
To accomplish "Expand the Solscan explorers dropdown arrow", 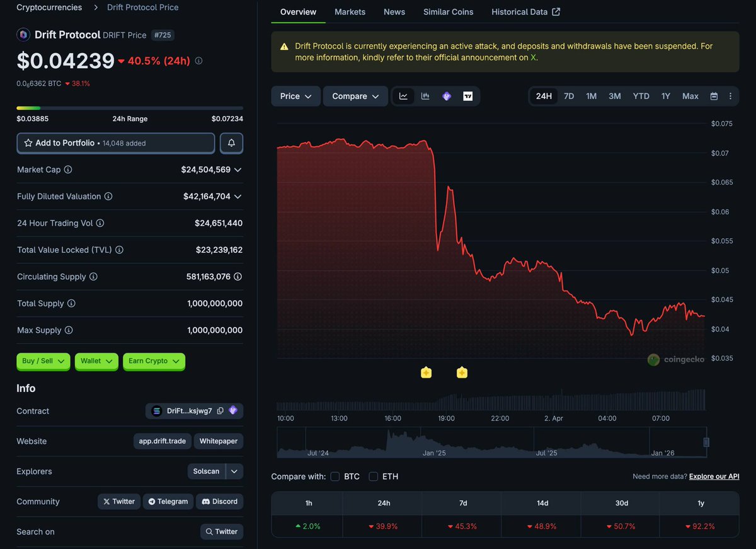I will 234,471.
